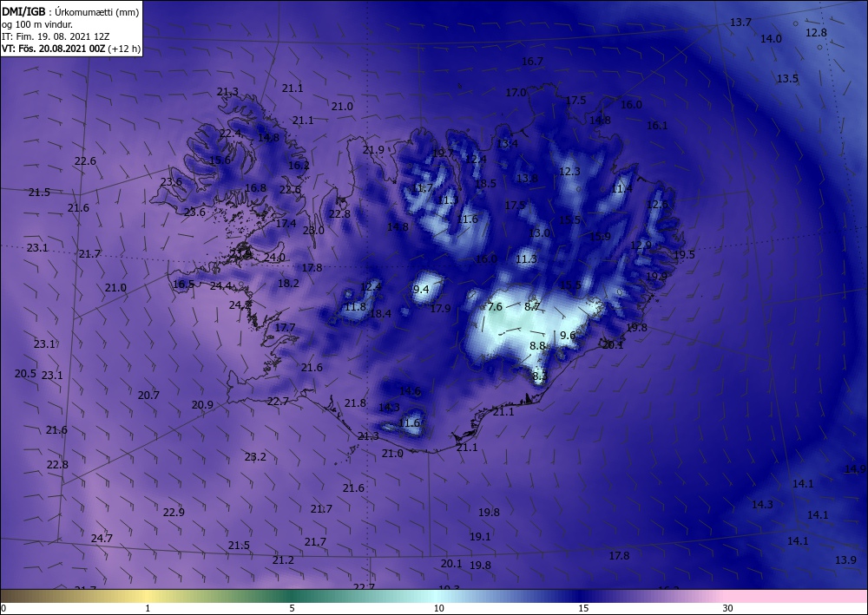Click the map value "23.2"
The image size is (868, 615).
pos(255,457)
